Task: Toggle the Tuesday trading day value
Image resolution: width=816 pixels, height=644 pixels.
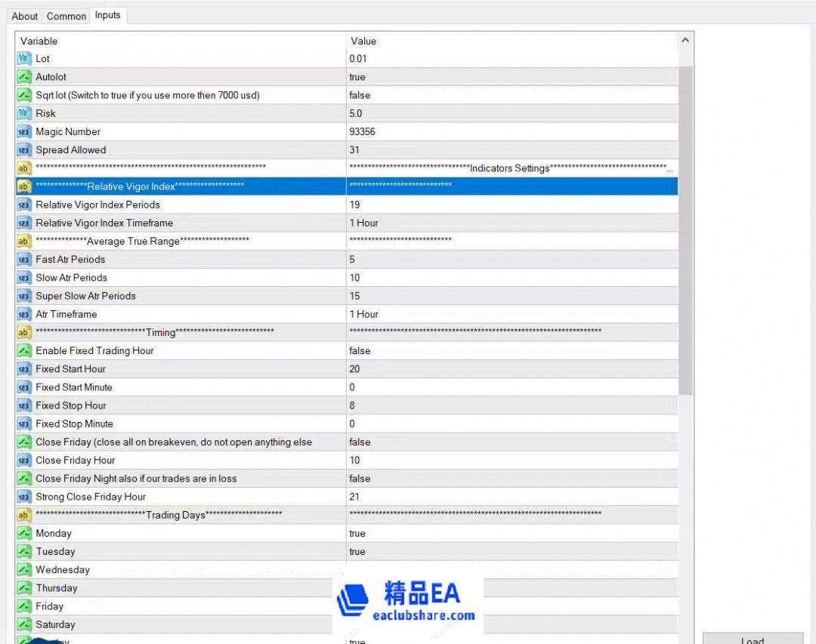Action: point(512,552)
